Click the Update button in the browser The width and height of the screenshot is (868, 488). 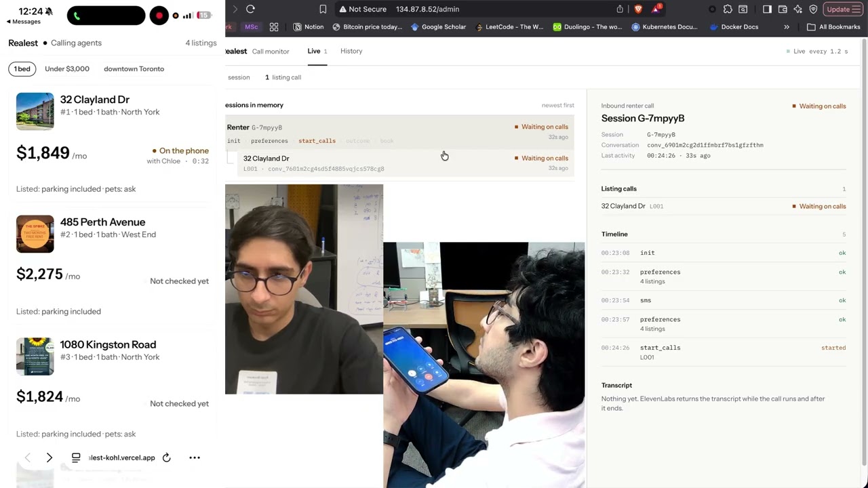pos(844,9)
